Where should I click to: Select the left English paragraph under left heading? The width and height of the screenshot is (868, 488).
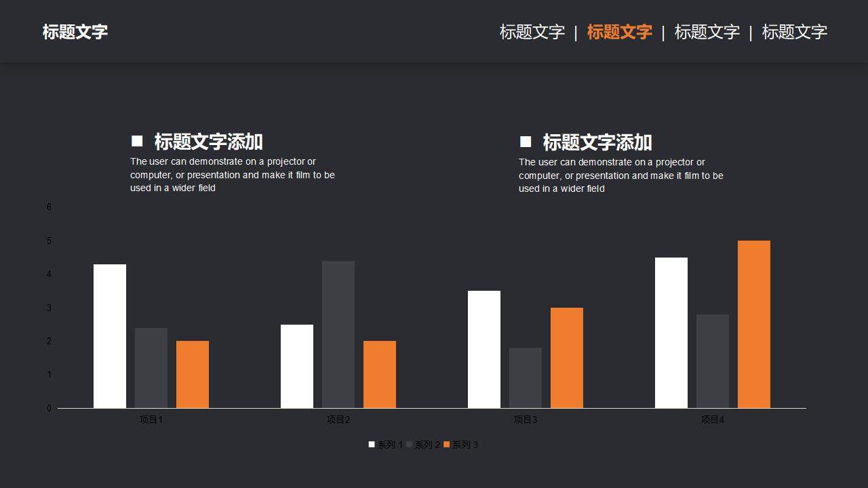pos(233,175)
